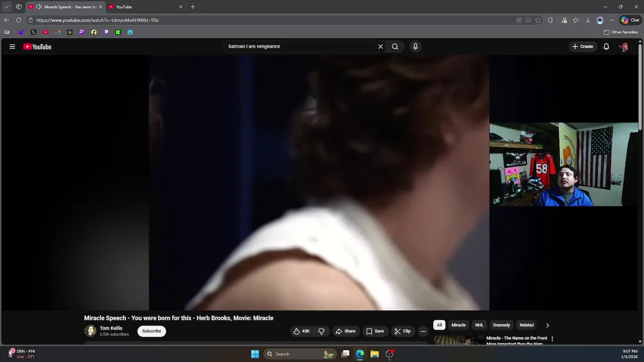Open Edge settings and more menu

[x=612, y=20]
